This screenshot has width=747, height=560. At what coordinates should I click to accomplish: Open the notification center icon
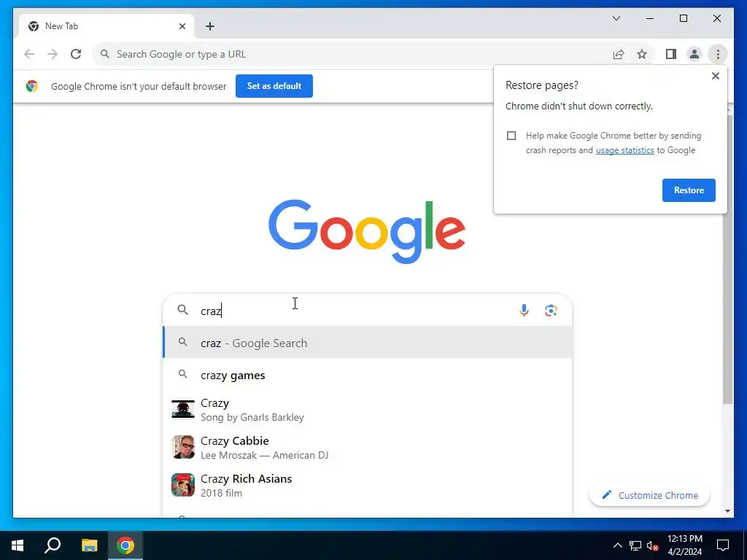(x=723, y=545)
